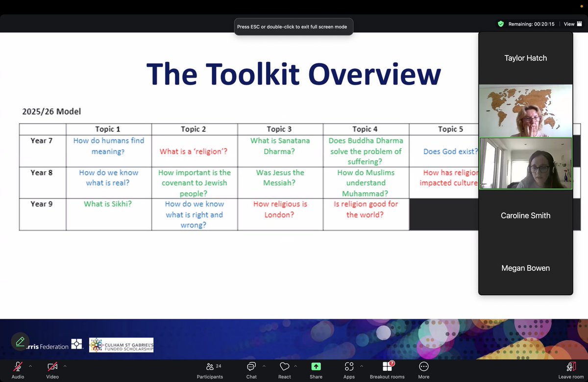Click 'How do we know what is right and wrong?' cell
588x382 pixels.
pyautogui.click(x=194, y=214)
